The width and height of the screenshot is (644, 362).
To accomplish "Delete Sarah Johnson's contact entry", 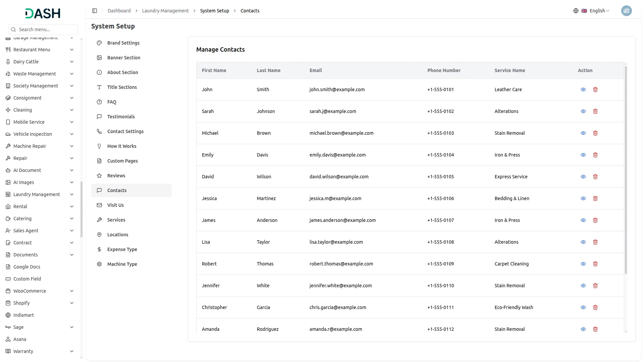I will point(595,111).
